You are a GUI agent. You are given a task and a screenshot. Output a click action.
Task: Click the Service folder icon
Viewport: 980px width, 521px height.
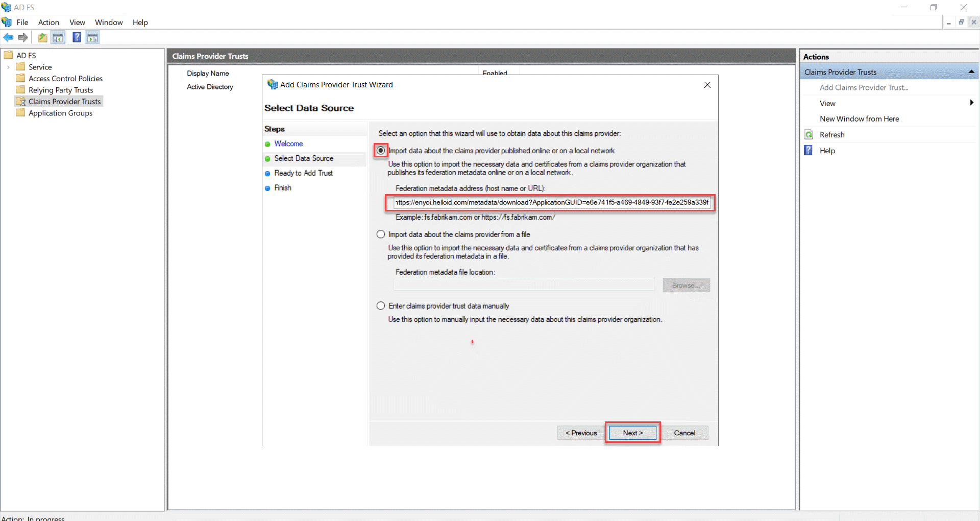[20, 66]
